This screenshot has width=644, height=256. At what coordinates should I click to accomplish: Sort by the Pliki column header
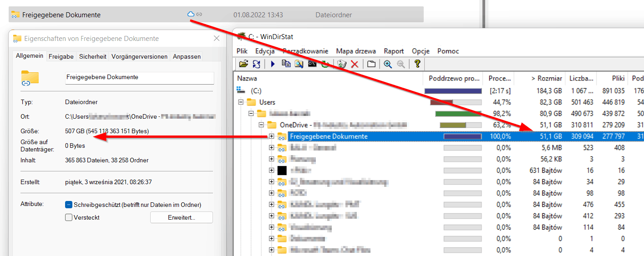[612, 79]
